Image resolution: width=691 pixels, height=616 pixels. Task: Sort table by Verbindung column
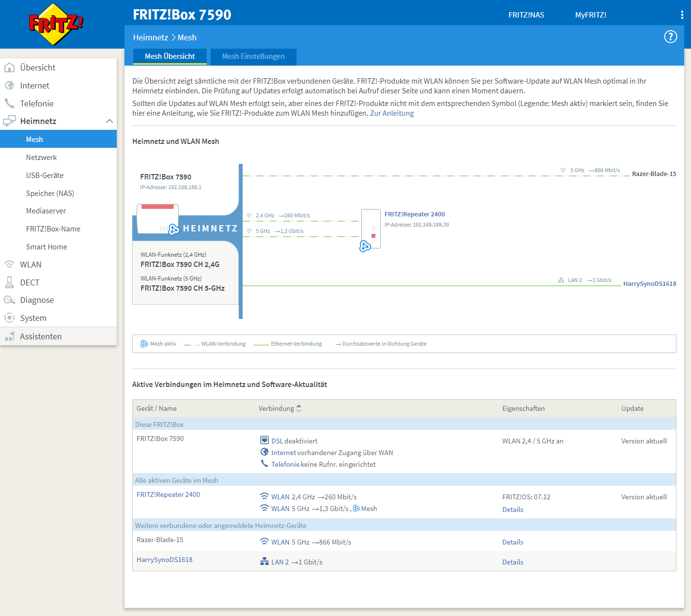point(299,408)
